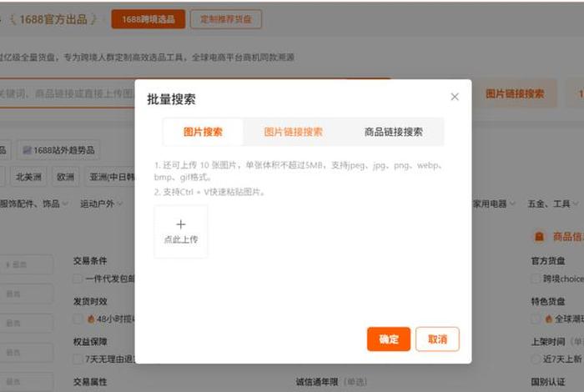584x392 pixels.
Task: Open 定制推荐货盘 button
Action: tap(226, 19)
